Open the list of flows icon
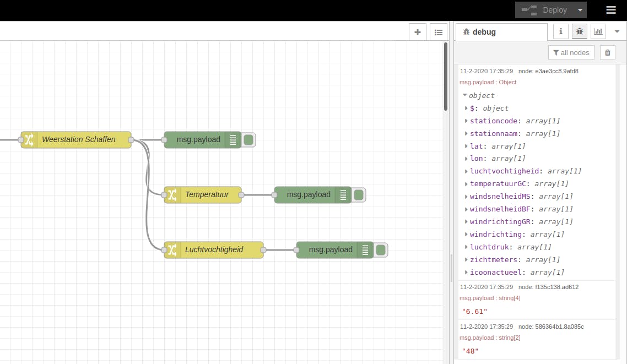The height and width of the screenshot is (364, 627). 439,32
